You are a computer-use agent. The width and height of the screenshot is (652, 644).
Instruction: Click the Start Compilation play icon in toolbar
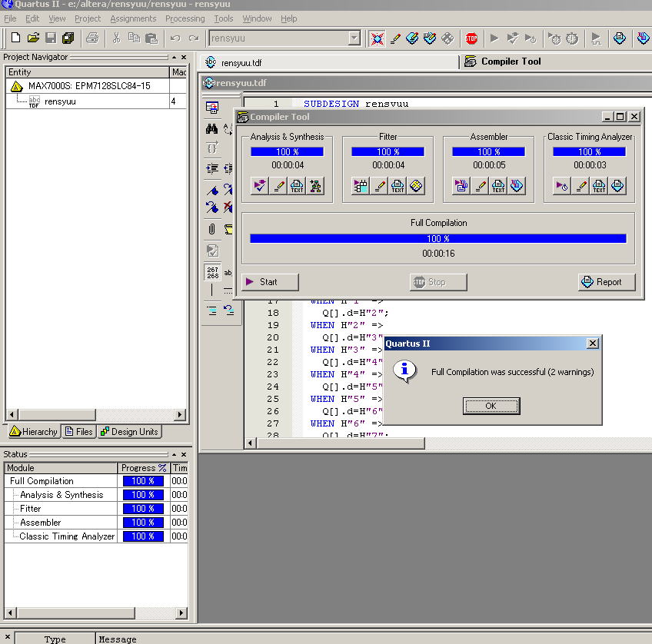494,38
